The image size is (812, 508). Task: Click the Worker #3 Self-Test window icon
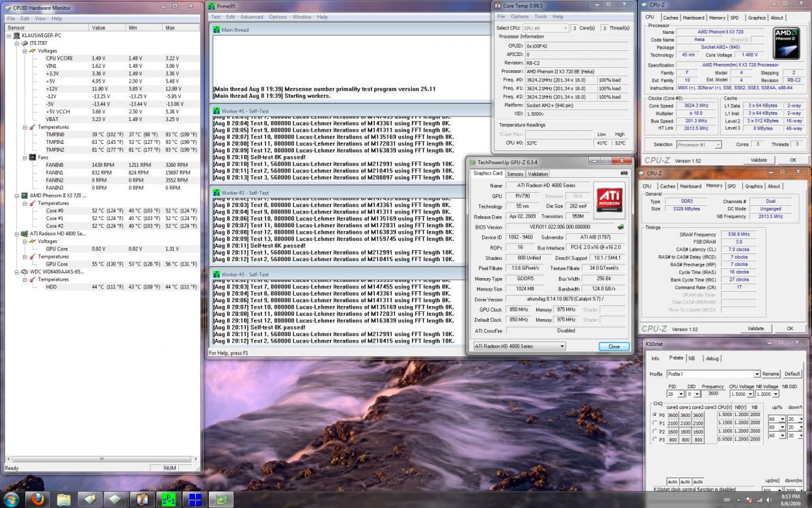[x=217, y=275]
